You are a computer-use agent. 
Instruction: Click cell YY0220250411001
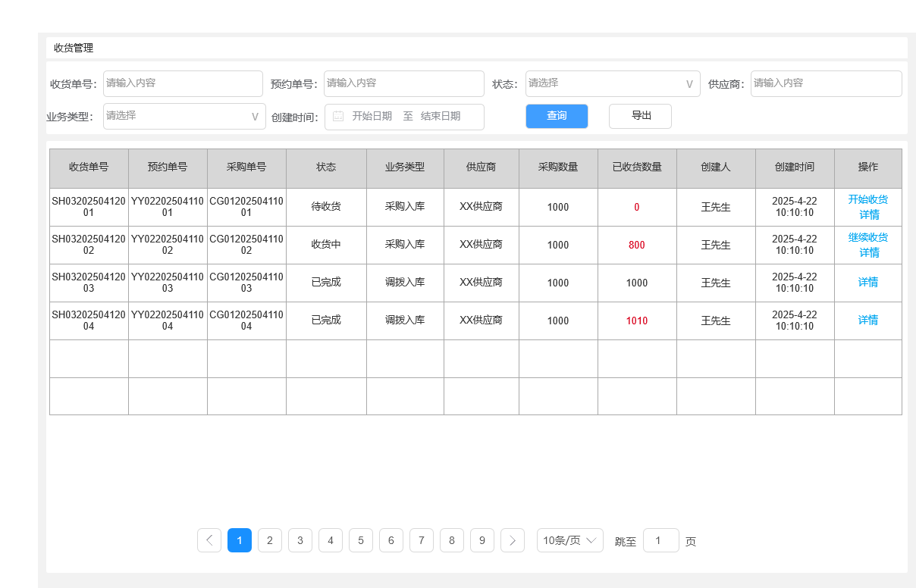(x=168, y=207)
